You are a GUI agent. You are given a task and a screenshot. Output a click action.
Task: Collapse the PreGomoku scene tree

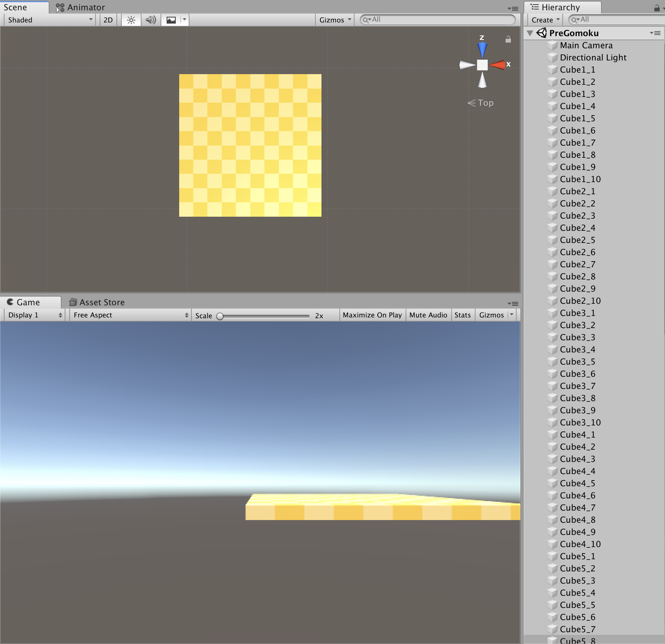point(530,33)
